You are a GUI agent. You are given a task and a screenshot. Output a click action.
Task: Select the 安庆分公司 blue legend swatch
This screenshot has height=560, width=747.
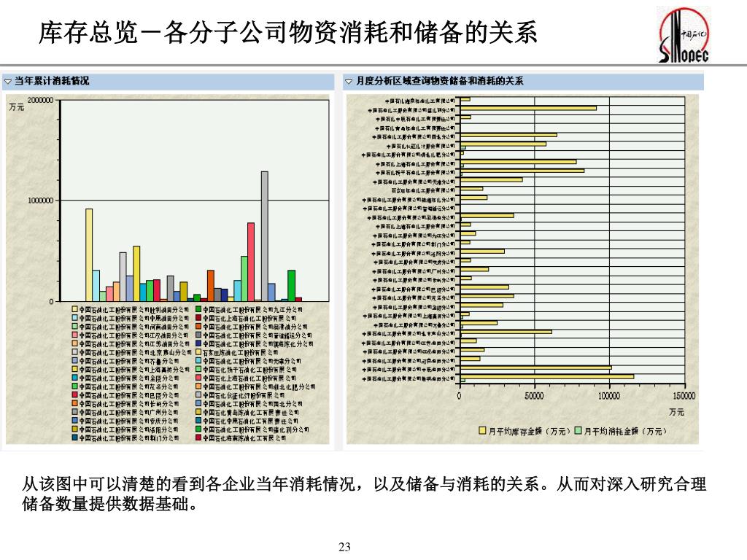(x=75, y=421)
